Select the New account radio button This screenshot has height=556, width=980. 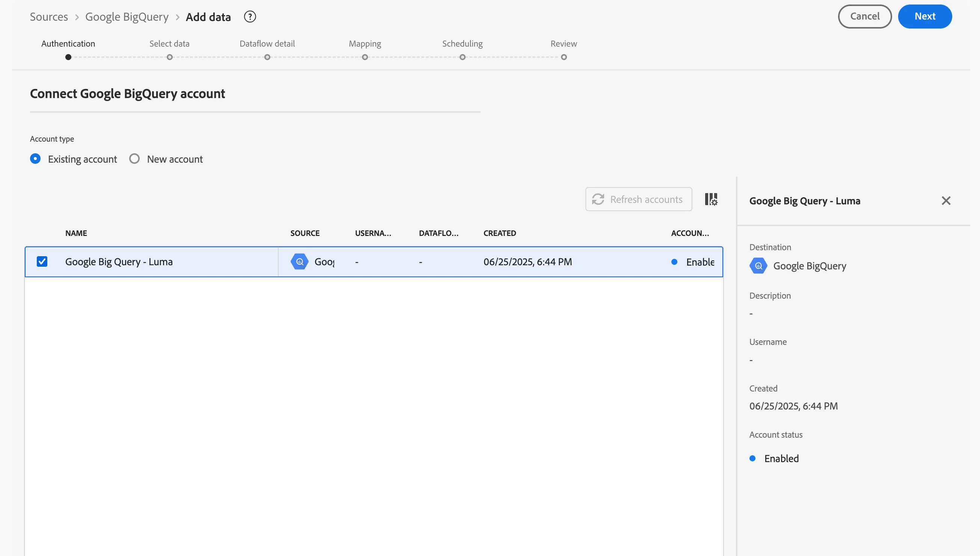tap(134, 159)
